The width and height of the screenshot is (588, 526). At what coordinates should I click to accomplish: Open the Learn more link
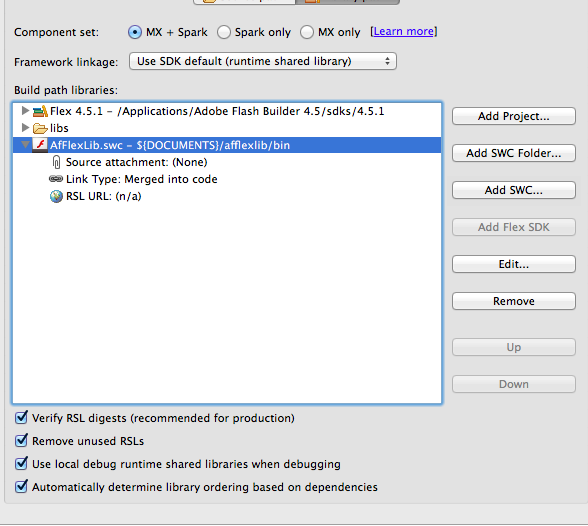(x=404, y=31)
